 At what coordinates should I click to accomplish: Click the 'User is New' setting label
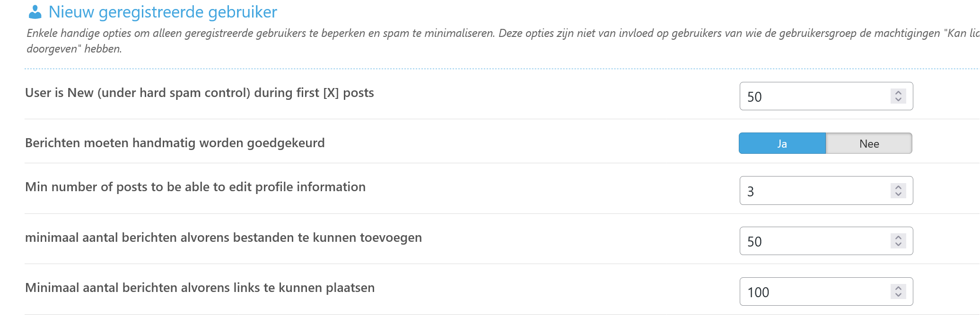[199, 93]
